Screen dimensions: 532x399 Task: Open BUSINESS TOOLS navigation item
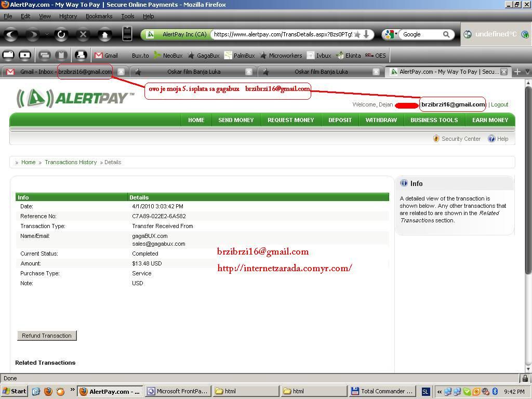(434, 120)
